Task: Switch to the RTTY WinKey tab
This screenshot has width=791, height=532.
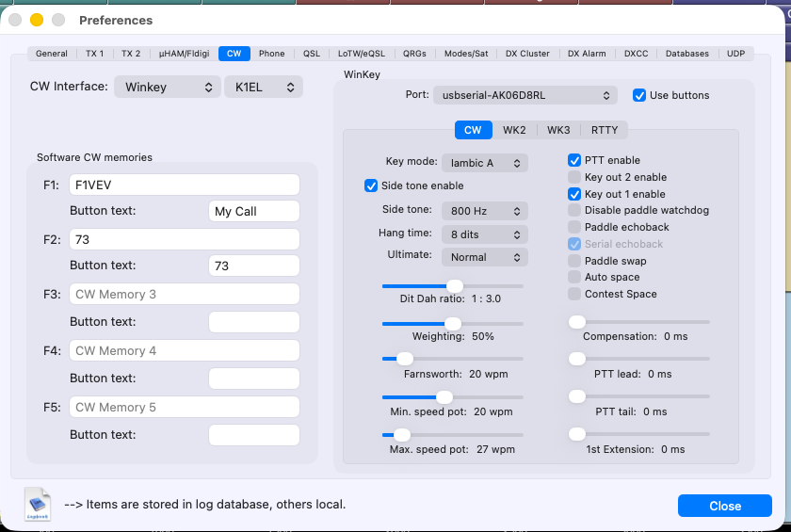Action: (605, 130)
